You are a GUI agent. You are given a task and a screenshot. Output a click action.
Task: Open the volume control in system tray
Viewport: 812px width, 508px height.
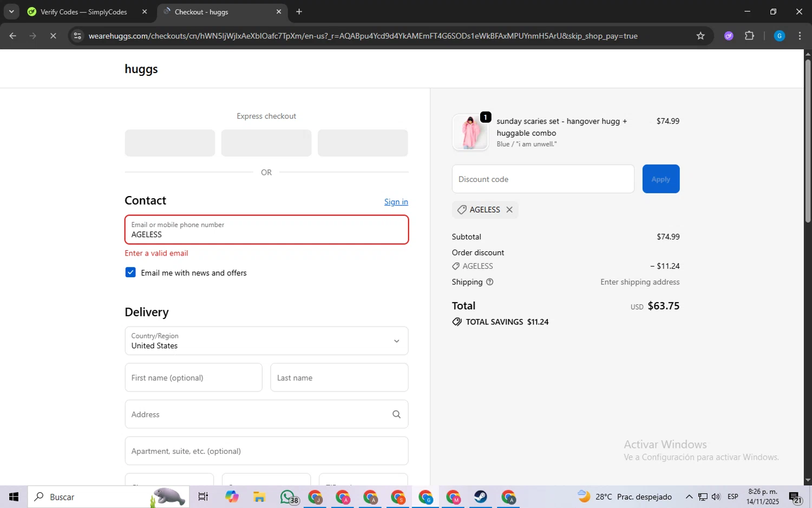click(x=716, y=497)
